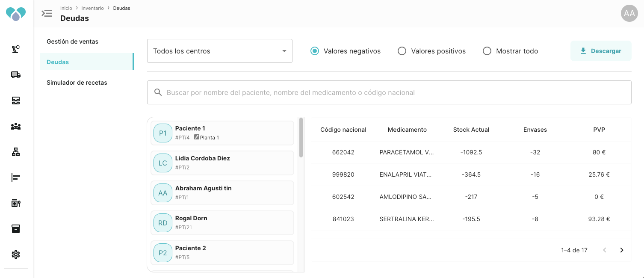
Task: Click the AA user avatar at top right
Action: pyautogui.click(x=629, y=13)
